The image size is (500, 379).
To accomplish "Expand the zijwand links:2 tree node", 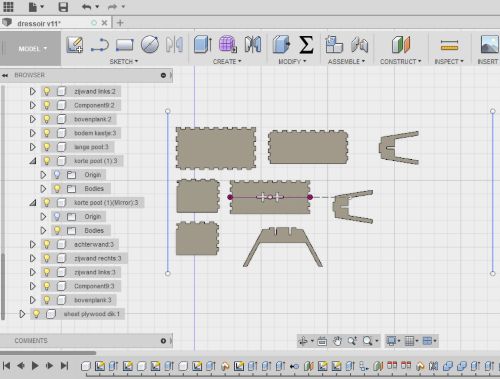I will [32, 91].
